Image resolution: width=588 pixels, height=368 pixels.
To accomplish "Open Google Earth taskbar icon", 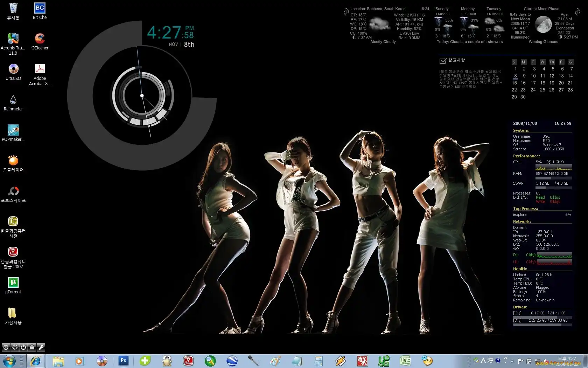I will (x=232, y=361).
